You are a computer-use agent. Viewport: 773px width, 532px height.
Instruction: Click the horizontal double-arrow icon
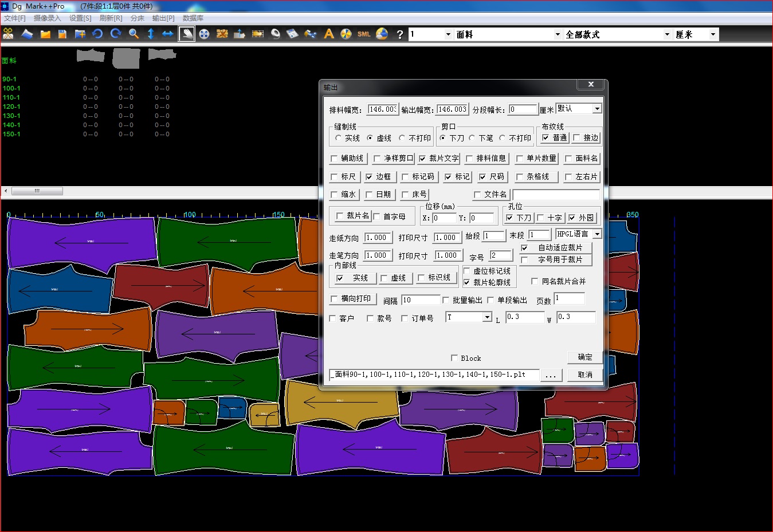click(x=168, y=34)
